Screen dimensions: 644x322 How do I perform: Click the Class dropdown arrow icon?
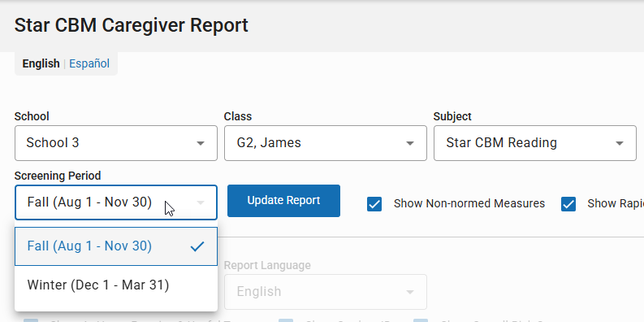pyautogui.click(x=410, y=144)
